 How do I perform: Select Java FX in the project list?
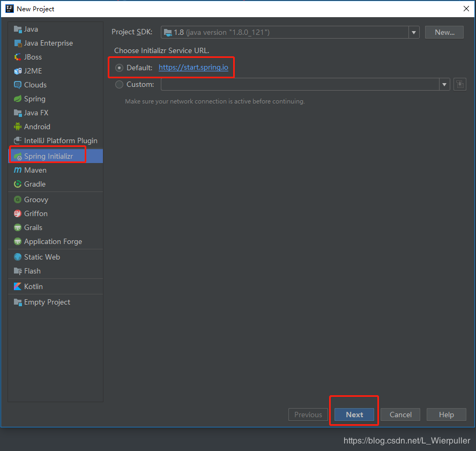[x=56, y=113]
